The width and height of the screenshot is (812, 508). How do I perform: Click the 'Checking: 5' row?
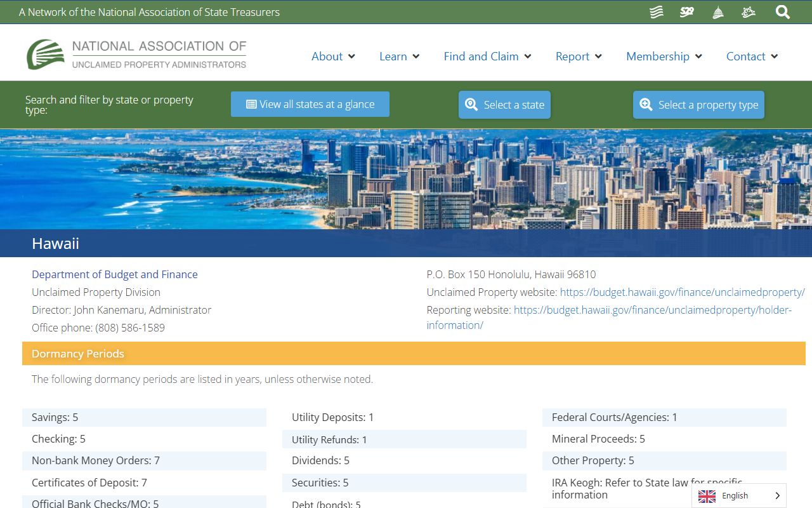click(x=144, y=439)
